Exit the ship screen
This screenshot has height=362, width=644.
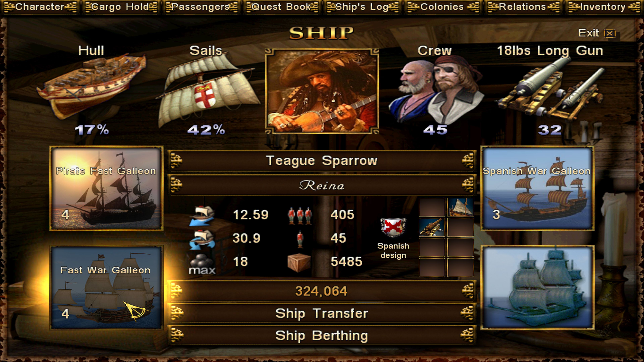tap(597, 33)
